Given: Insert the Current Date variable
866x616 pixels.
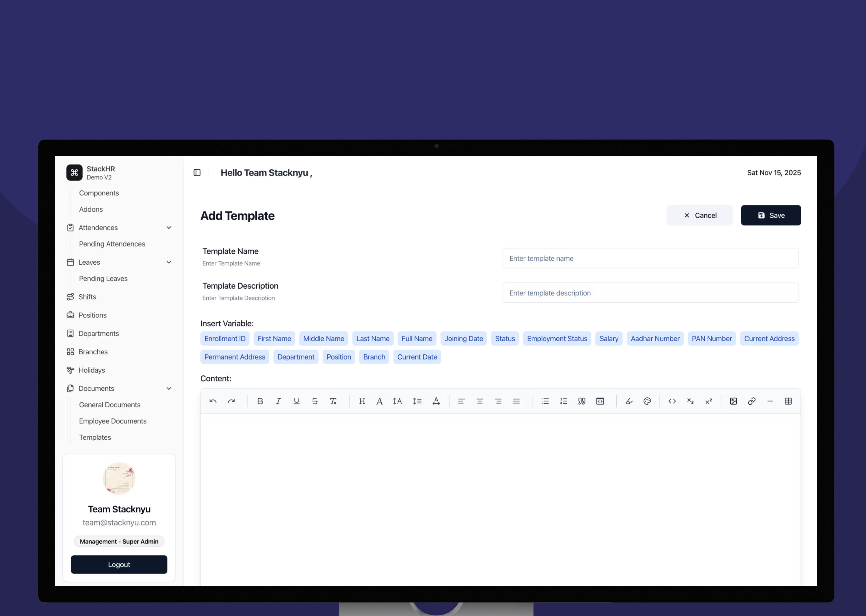Looking at the screenshot, I should [x=417, y=357].
